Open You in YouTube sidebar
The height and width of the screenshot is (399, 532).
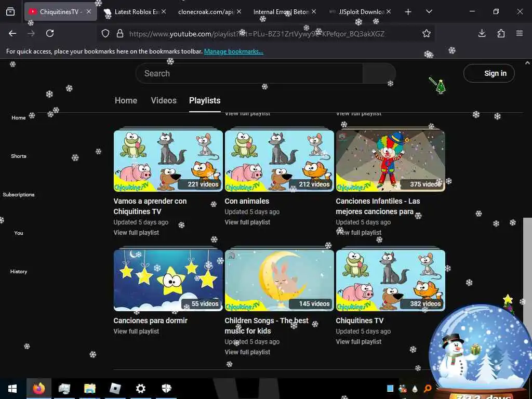[19, 233]
